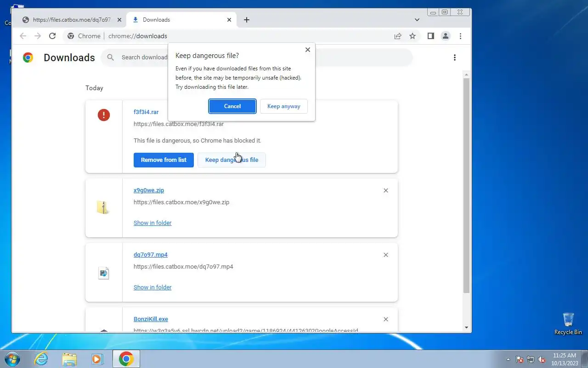Show dq7o97.mp4 in folder
The height and width of the screenshot is (368, 588).
point(153,287)
